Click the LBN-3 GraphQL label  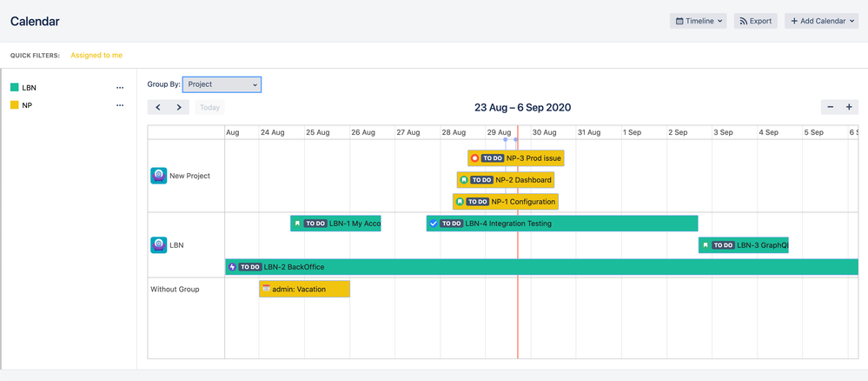pos(763,245)
